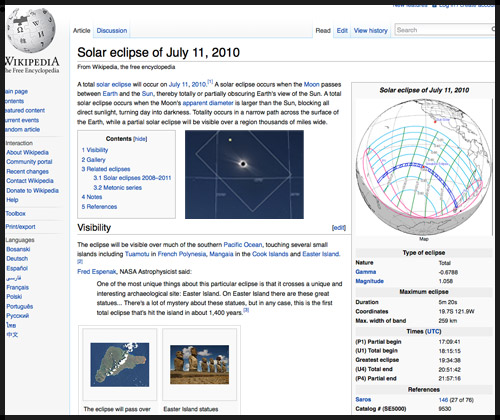Click footnote reference 3 after quote
The height and width of the screenshot is (420, 500).
(x=246, y=310)
